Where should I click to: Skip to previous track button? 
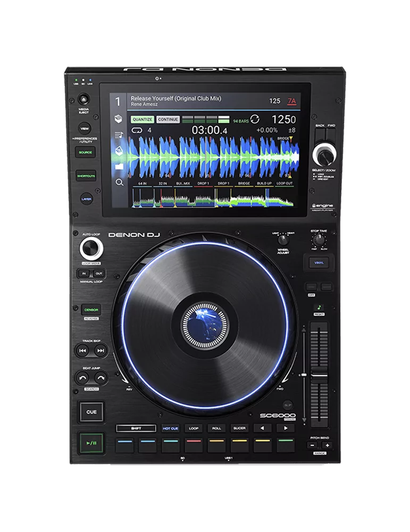coord(82,351)
